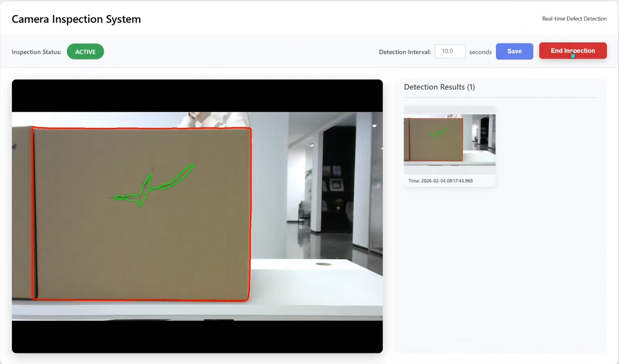
Task: Click the seconds unit label
Action: point(480,52)
